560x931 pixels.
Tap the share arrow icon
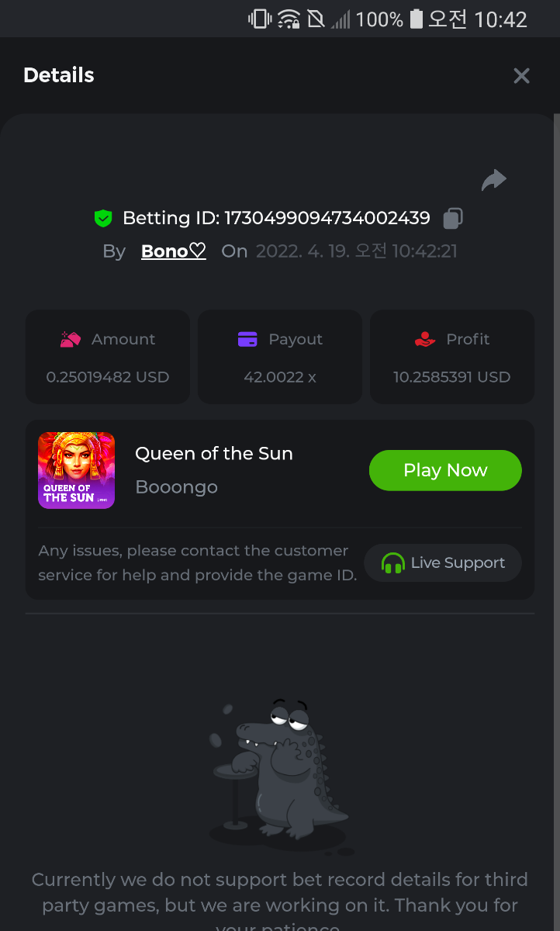click(493, 181)
